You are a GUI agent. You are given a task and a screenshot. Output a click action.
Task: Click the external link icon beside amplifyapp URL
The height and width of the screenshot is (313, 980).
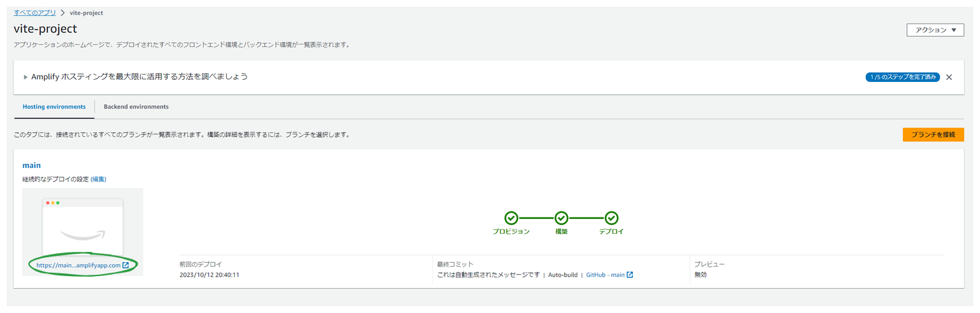coord(126,265)
